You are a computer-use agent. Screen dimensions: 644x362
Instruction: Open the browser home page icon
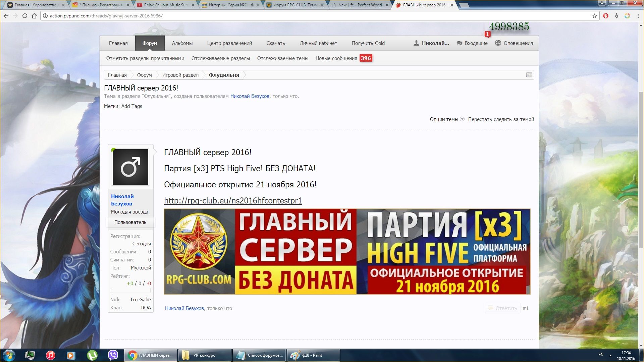[x=34, y=16]
